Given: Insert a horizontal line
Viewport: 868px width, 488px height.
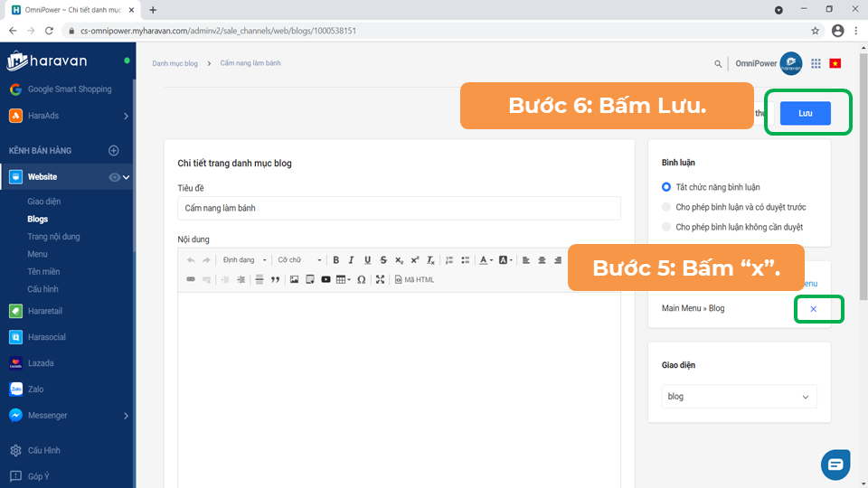Looking at the screenshot, I should pos(259,279).
